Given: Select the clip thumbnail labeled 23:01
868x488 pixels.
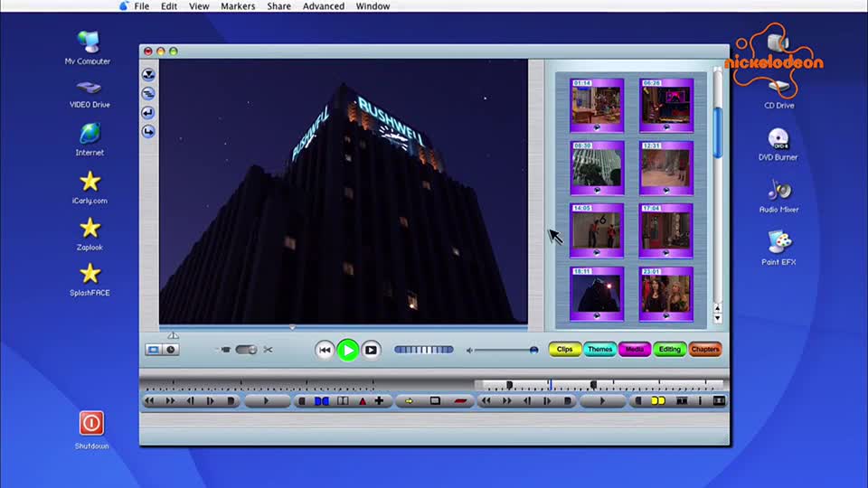Looking at the screenshot, I should point(666,294).
